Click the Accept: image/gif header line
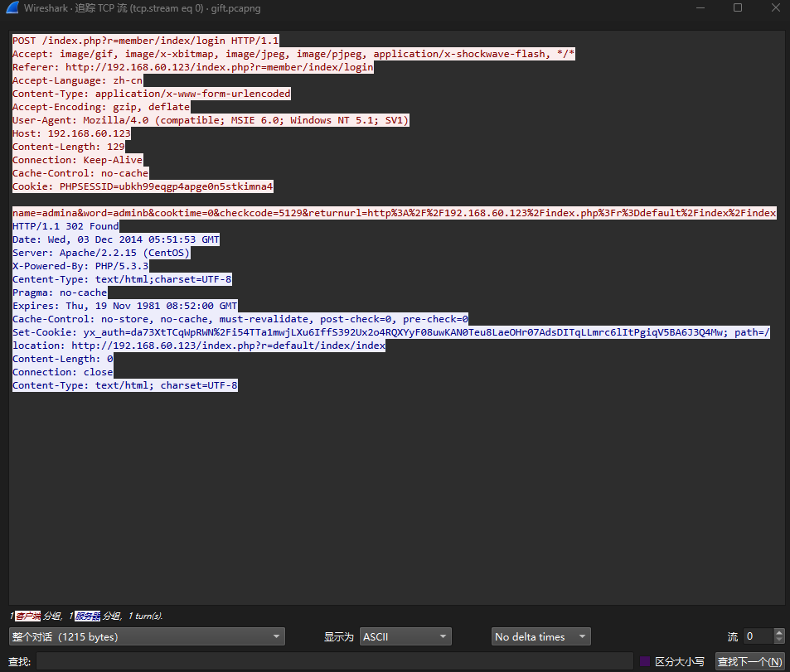 (293, 54)
